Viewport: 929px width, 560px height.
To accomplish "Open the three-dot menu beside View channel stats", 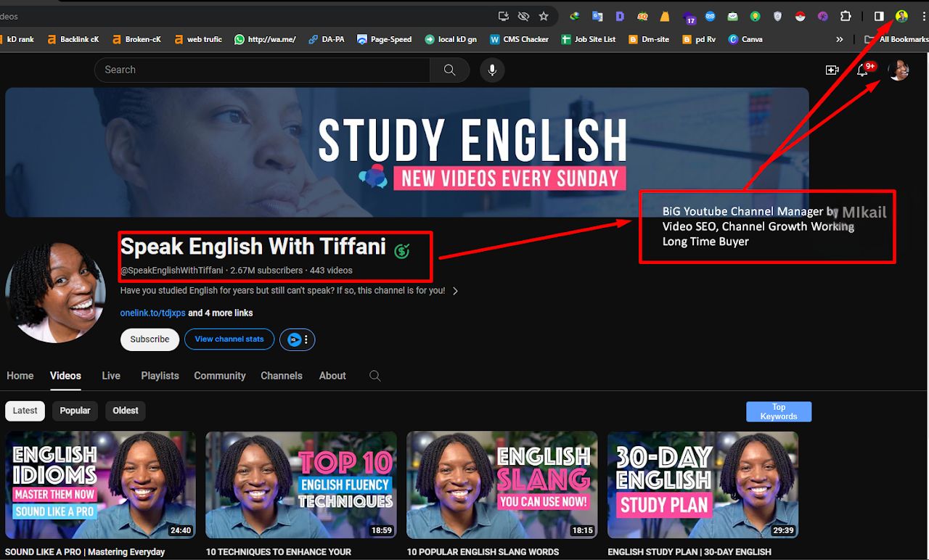I will (x=306, y=339).
